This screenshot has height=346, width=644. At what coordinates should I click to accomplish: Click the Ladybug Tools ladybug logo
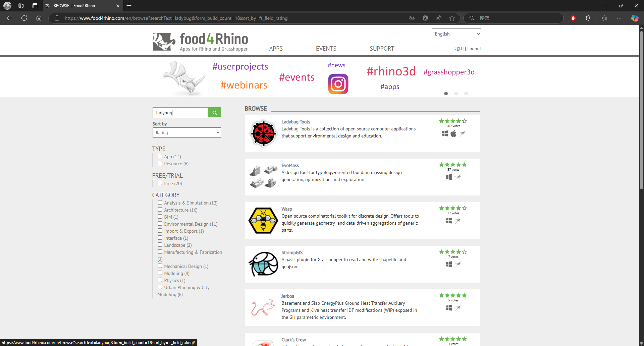(x=264, y=133)
